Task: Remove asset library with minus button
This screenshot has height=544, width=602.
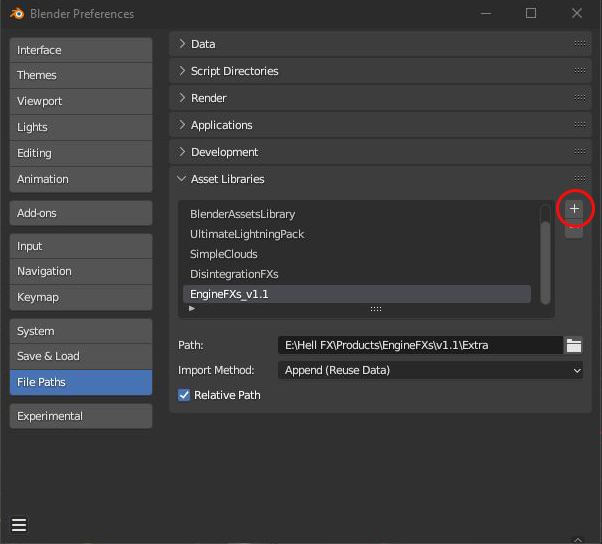Action: tap(574, 229)
